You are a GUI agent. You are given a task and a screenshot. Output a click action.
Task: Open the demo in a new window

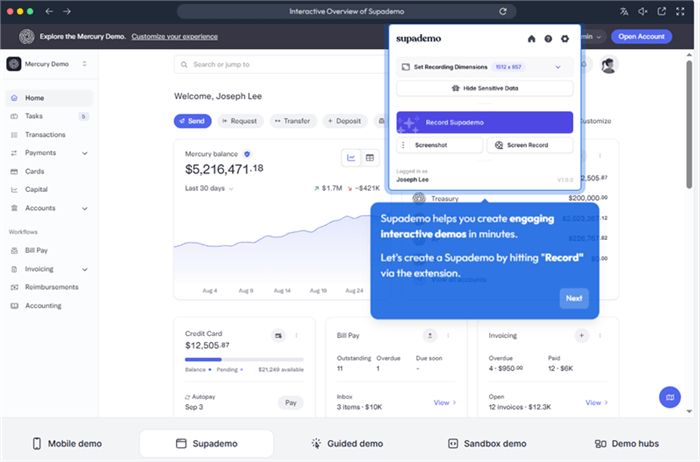click(662, 12)
